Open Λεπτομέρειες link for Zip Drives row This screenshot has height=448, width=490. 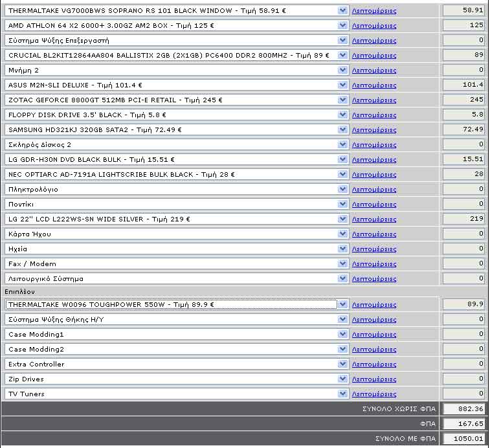(x=374, y=379)
